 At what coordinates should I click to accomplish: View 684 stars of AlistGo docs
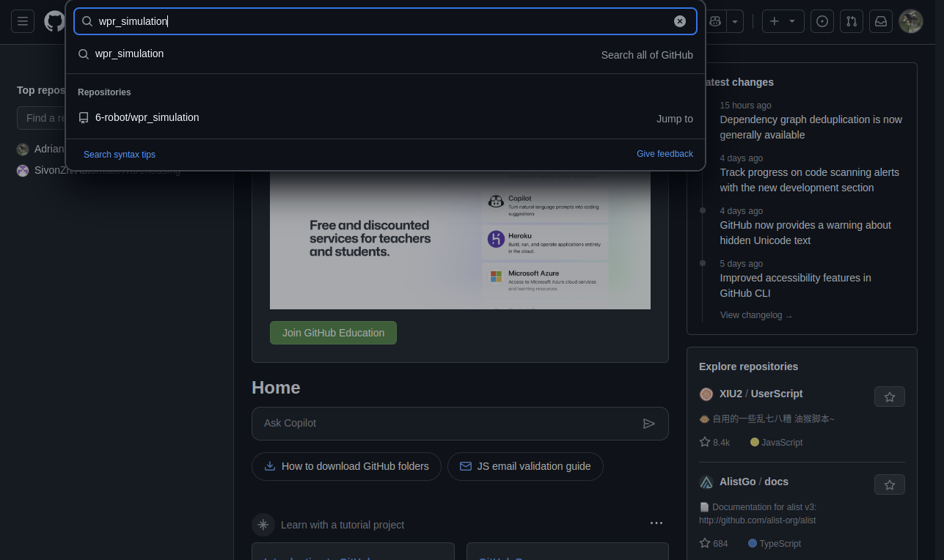(714, 543)
